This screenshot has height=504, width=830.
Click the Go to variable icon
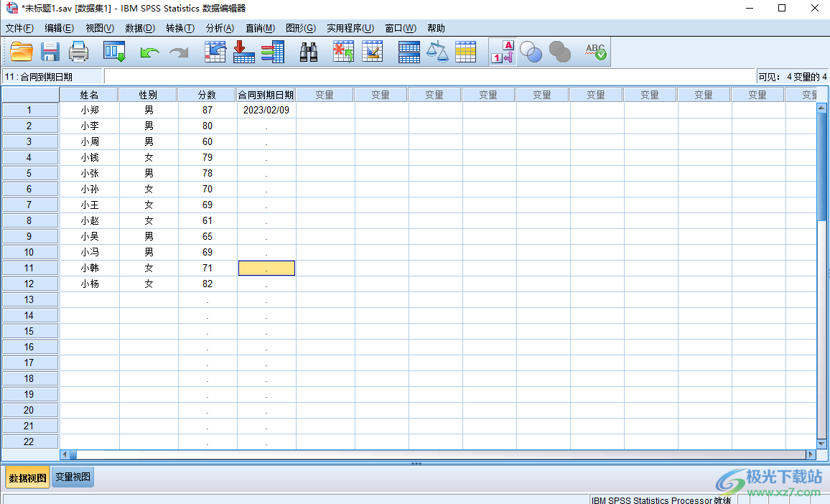pos(243,52)
